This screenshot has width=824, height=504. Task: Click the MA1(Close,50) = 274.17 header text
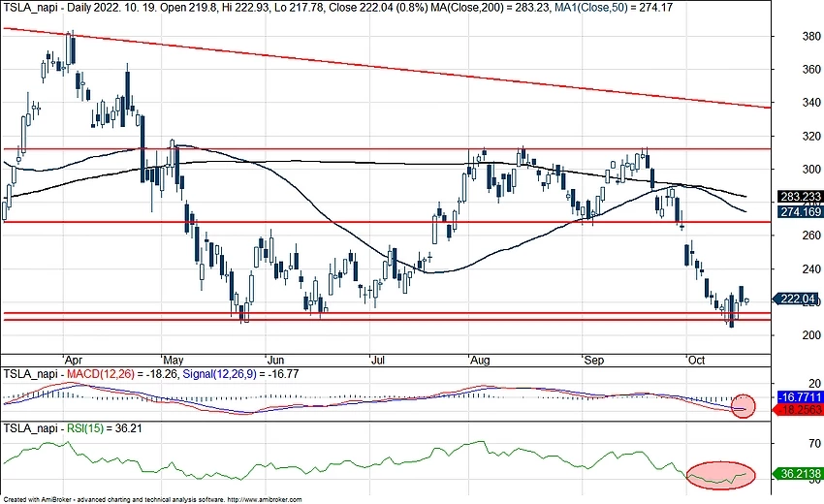[614, 8]
